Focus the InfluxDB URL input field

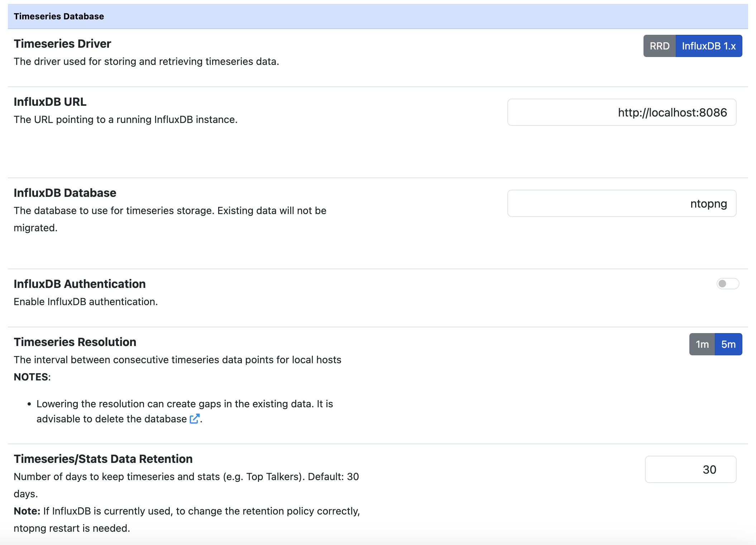622,112
